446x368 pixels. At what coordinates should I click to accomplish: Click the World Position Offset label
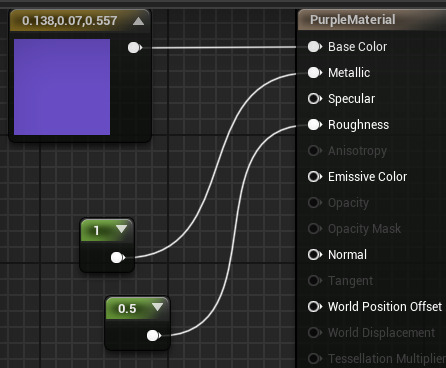click(385, 307)
